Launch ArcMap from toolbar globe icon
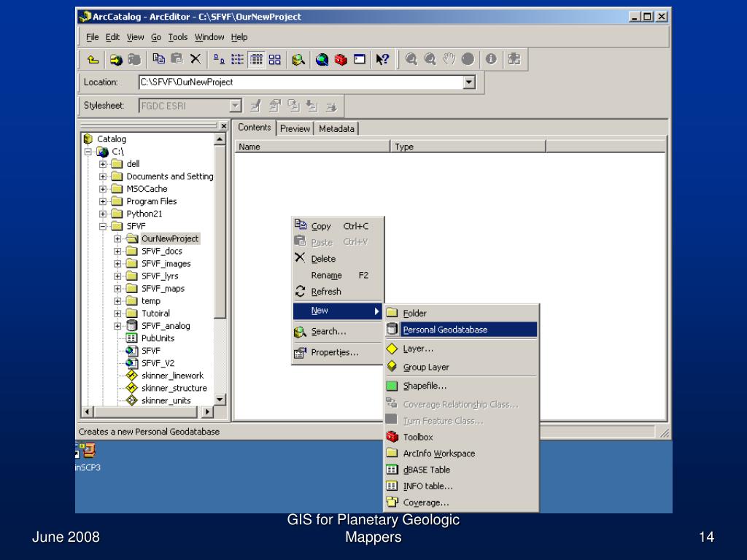The width and height of the screenshot is (747, 560). (322, 60)
